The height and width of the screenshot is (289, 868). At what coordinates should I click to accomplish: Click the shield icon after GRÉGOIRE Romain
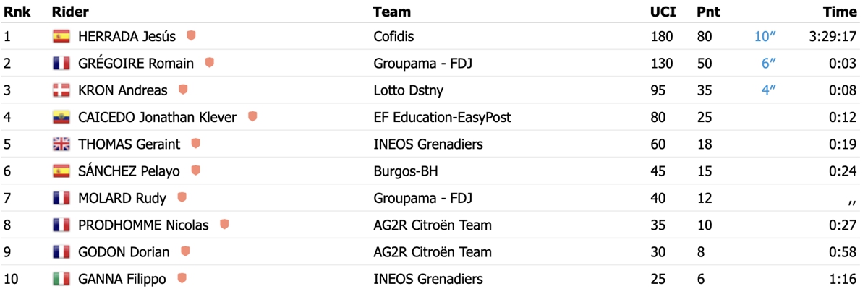pos(209,63)
